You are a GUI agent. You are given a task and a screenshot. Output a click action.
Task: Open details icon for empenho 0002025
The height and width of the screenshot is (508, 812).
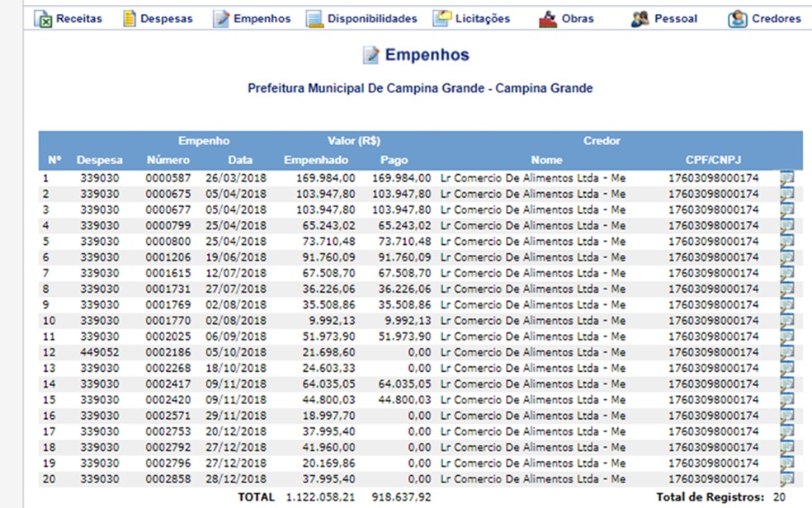786,336
